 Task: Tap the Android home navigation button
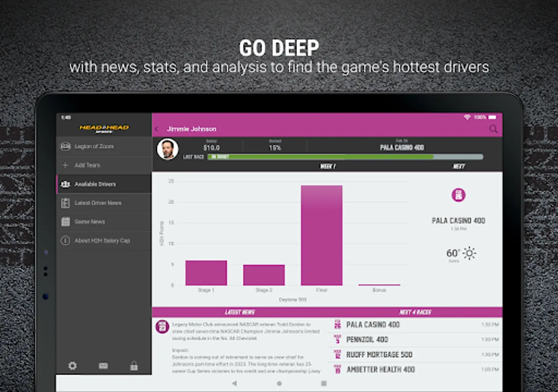[x=279, y=383]
